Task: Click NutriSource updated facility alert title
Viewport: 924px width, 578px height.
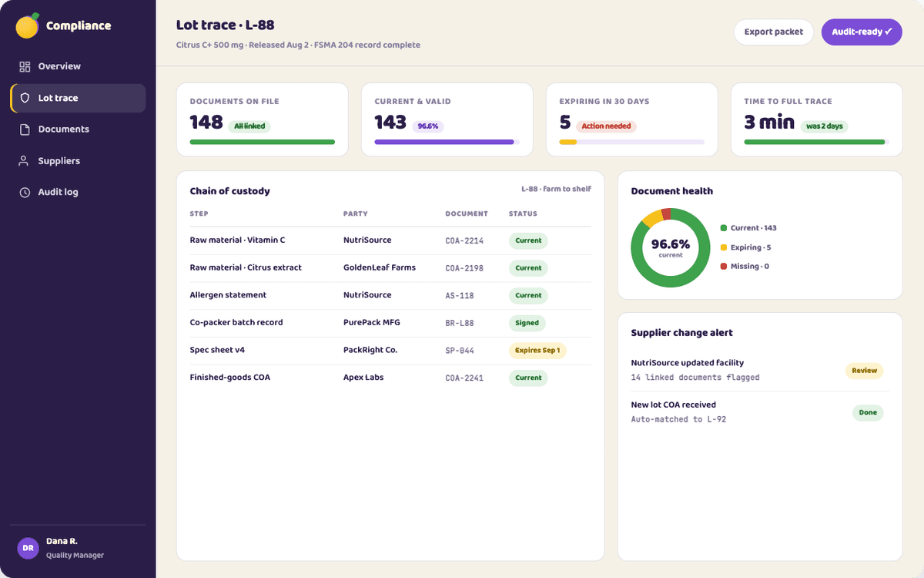Action: (688, 363)
